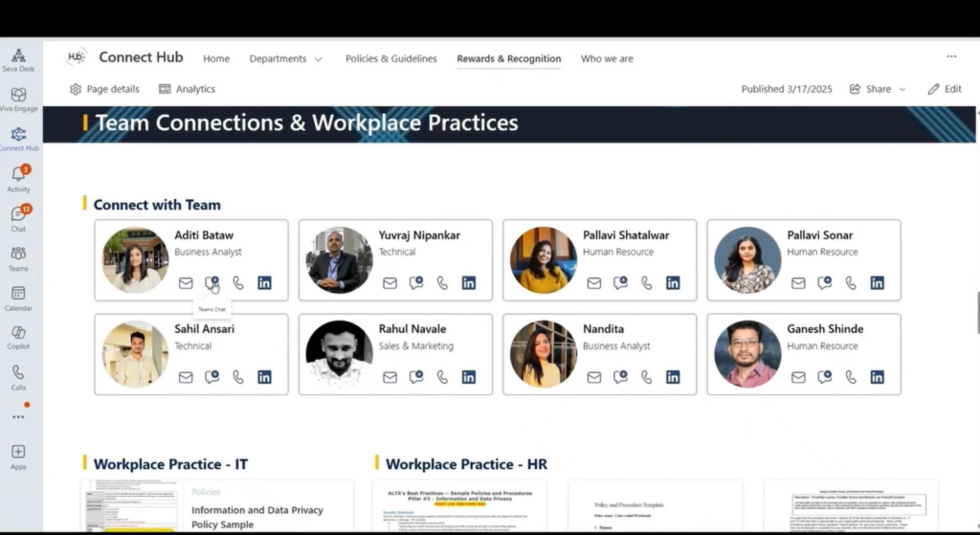The width and height of the screenshot is (980, 535).
Task: Open top-right more options ellipsis
Action: (951, 56)
